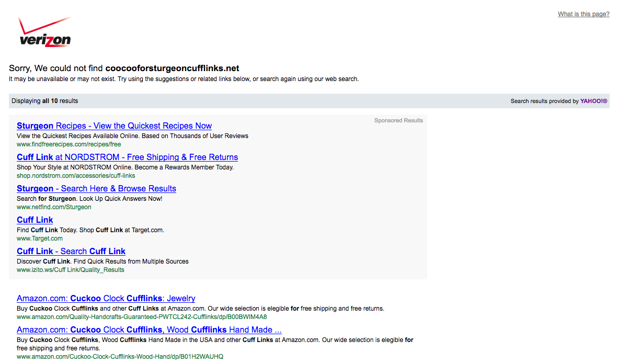Open the 'What is this page?' link
617x364 pixels.
[x=583, y=14]
